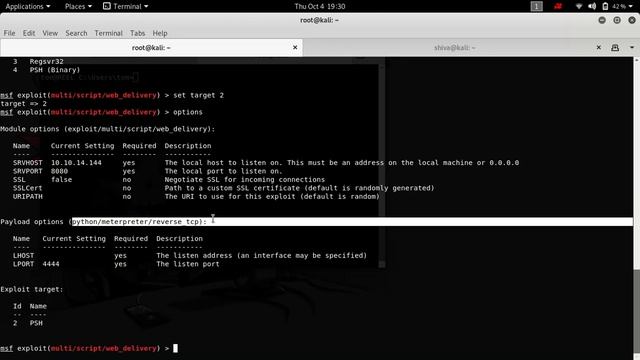Click the LPORT value 4444
Viewport: 640px width, 360px height.
(x=51, y=264)
